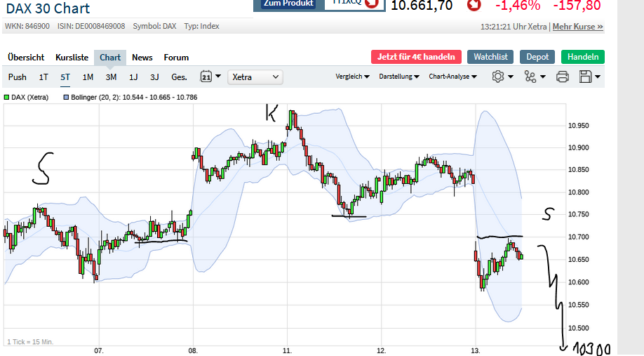Select the 1T time range
644x356 pixels.
point(43,77)
